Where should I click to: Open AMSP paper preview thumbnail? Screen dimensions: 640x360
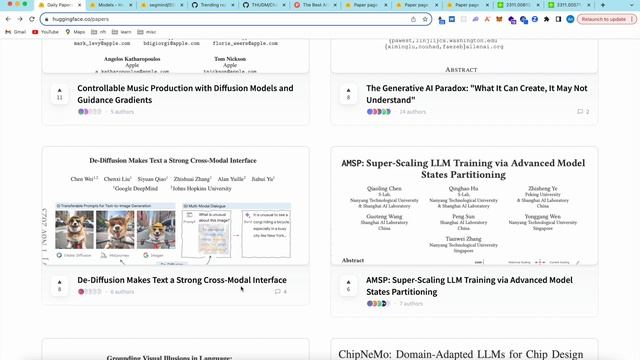(x=464, y=206)
